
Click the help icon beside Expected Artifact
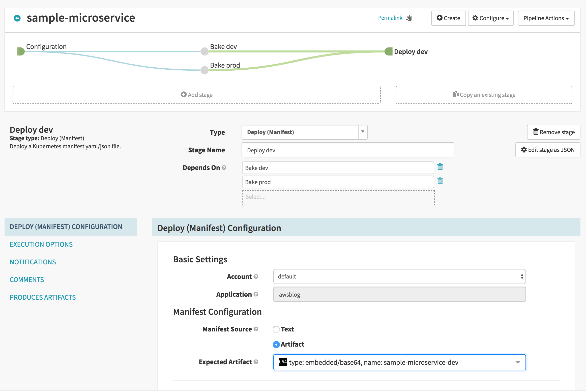[x=256, y=362]
